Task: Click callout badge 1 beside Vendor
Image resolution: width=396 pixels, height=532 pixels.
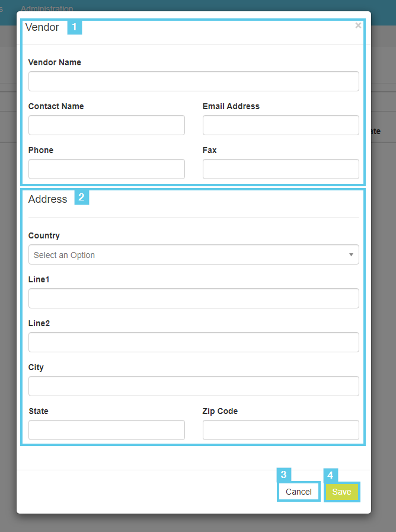Action: click(74, 27)
